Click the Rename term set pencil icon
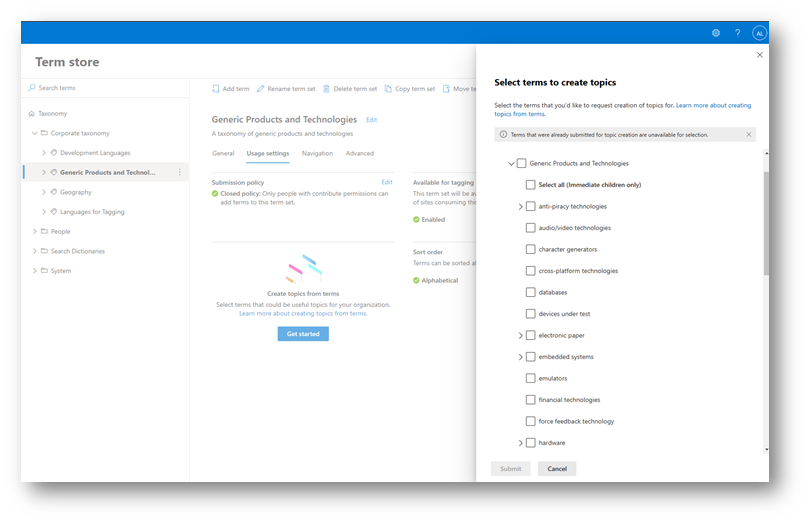This screenshot has width=811, height=524. point(261,89)
